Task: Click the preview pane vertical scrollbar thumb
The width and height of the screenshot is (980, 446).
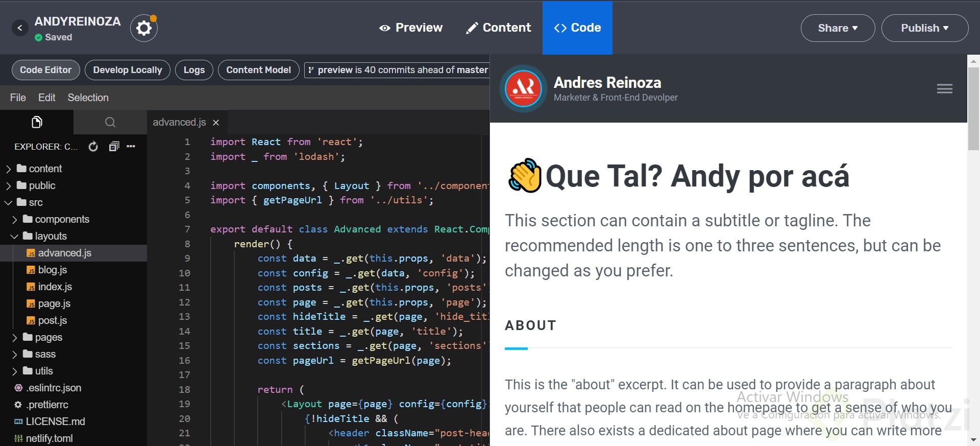Action: 973,108
